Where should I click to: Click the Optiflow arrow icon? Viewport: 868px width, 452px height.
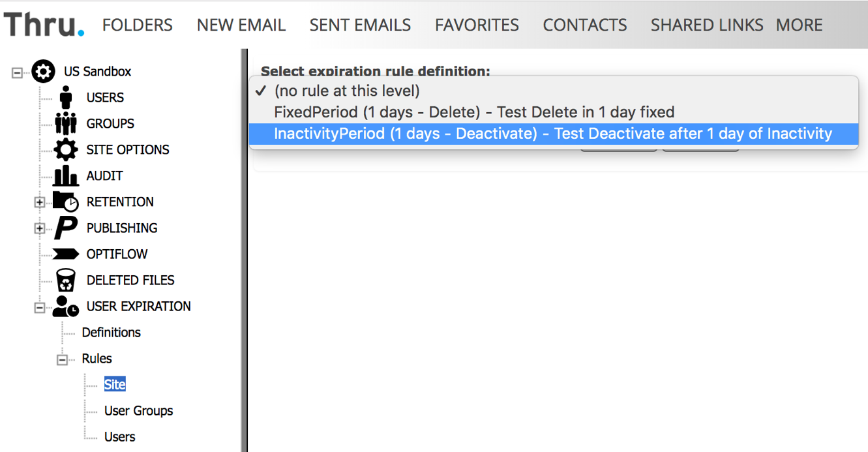[x=66, y=254]
